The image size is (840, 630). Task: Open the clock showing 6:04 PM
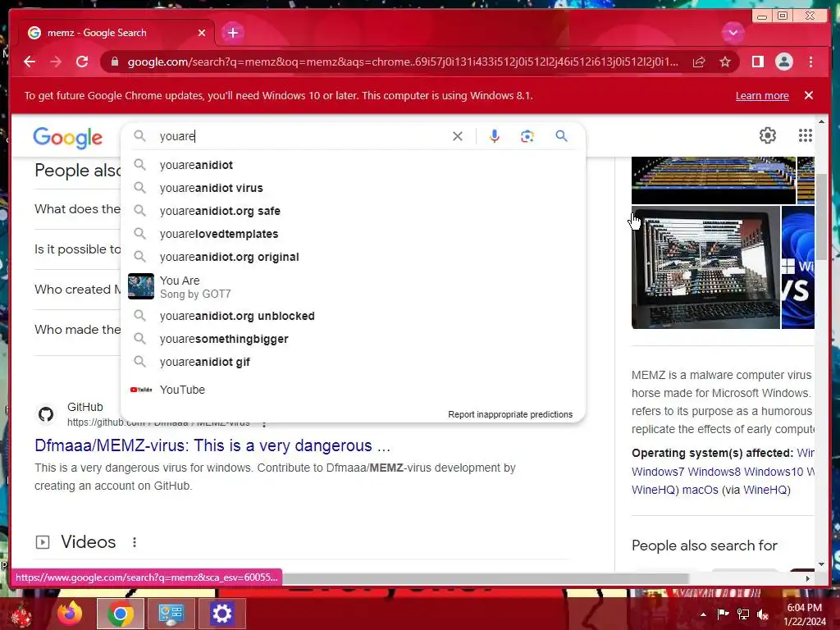[x=805, y=614]
